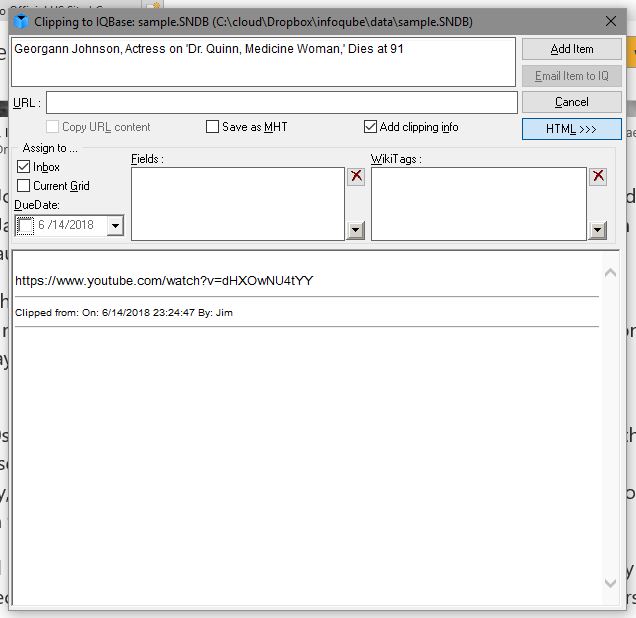The image size is (636, 618).
Task: Clear WikiTags with the red X icon
Action: [598, 176]
